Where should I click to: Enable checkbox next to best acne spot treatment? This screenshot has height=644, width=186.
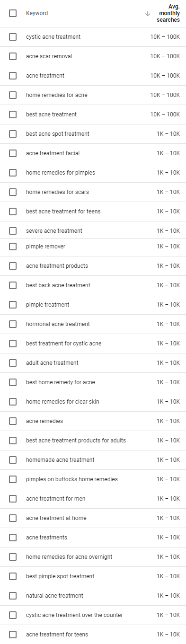[x=13, y=134]
